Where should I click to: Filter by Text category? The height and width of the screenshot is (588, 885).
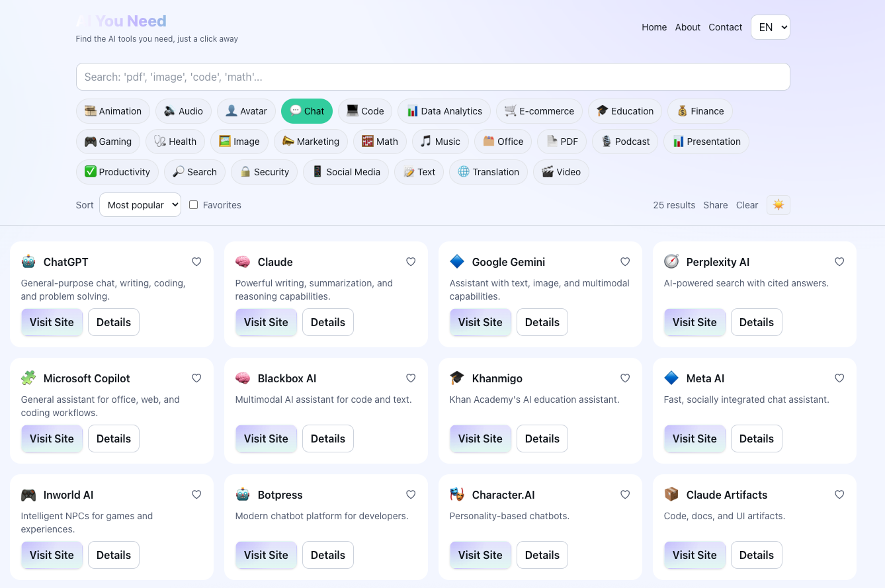[419, 172]
